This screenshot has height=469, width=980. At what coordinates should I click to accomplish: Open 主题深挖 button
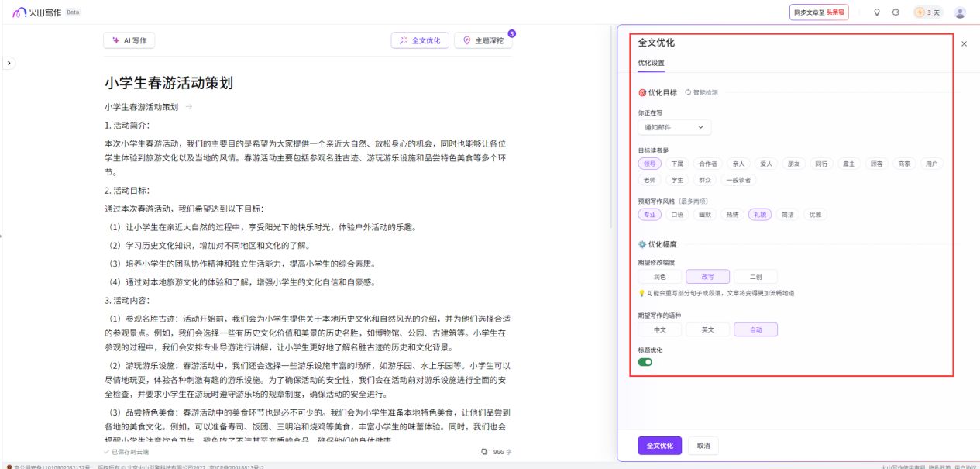coord(483,40)
